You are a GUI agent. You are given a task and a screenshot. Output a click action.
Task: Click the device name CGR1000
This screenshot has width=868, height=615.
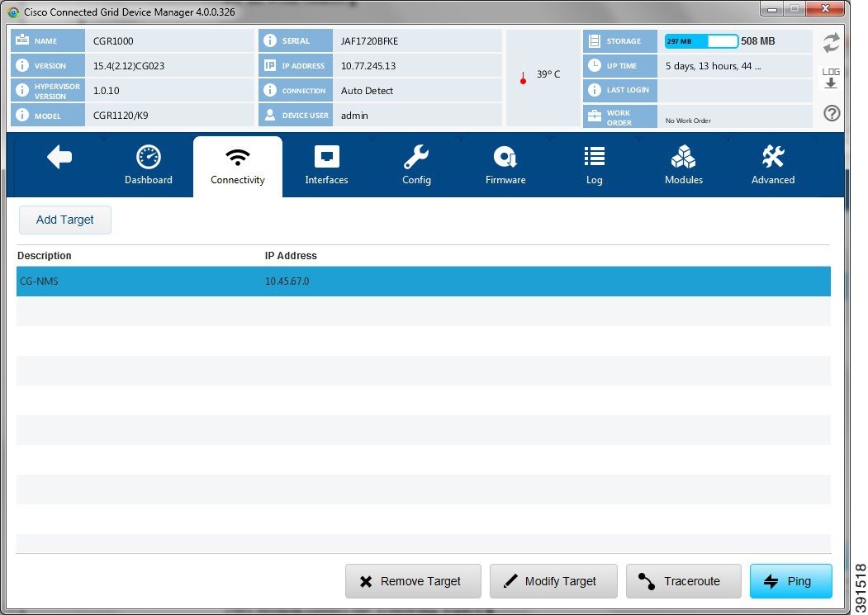113,41
